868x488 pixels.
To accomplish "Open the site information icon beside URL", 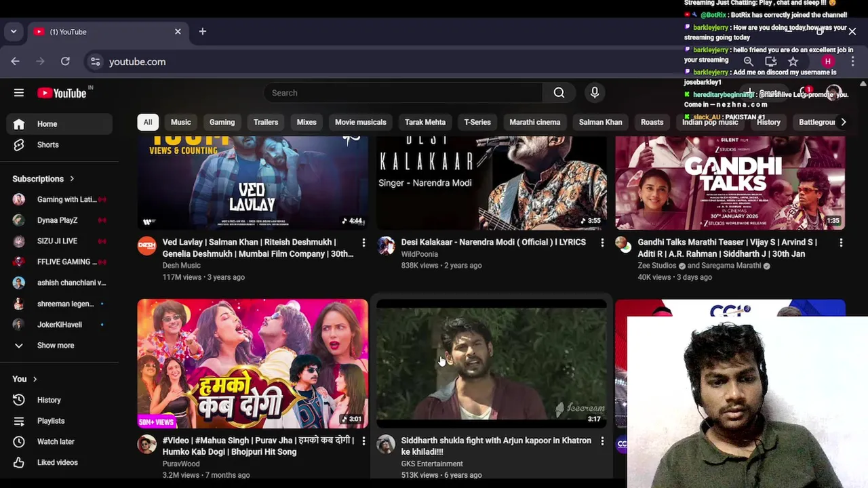I will pos(96,62).
